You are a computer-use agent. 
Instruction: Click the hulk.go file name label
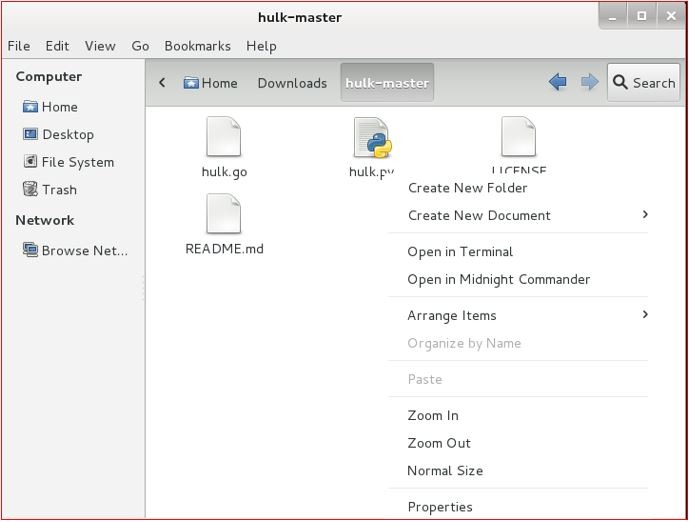[224, 172]
